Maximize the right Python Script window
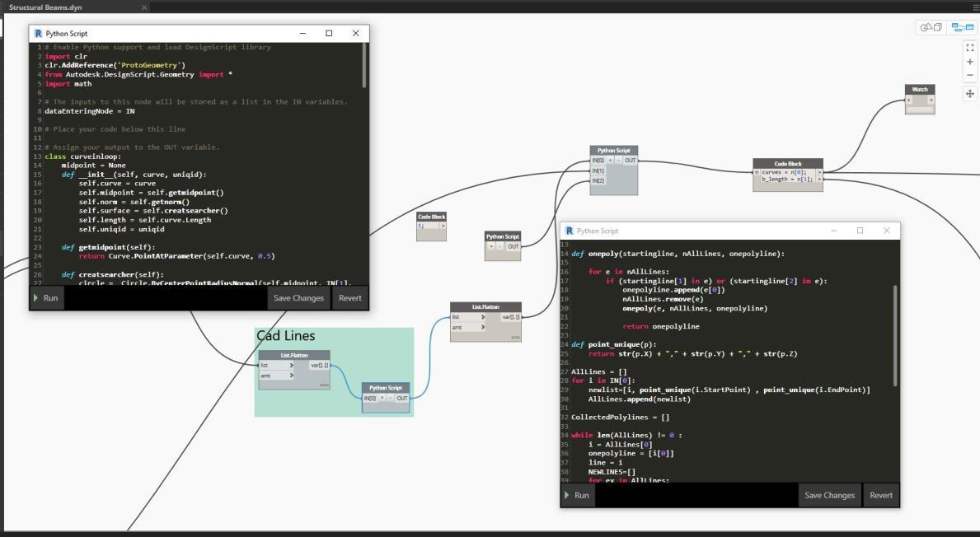This screenshot has width=980, height=537. 860,231
